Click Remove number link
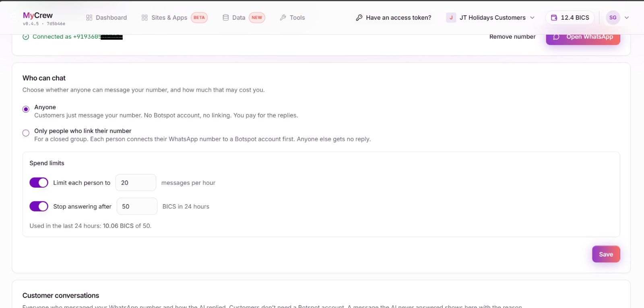The height and width of the screenshot is (308, 644). pos(512,37)
